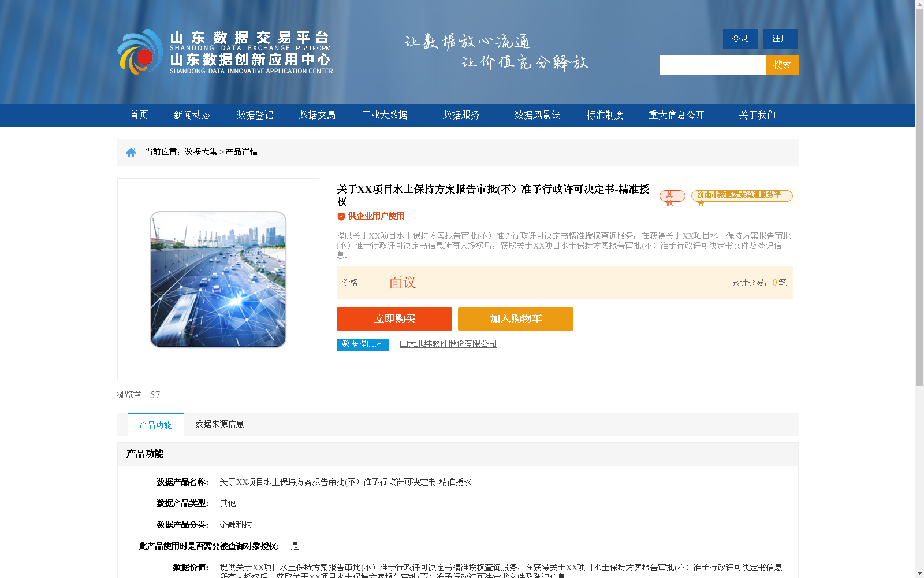This screenshot has height=578, width=924.
Task: Click the 济南市数据要素流通服务平台 tag
Action: (x=742, y=196)
